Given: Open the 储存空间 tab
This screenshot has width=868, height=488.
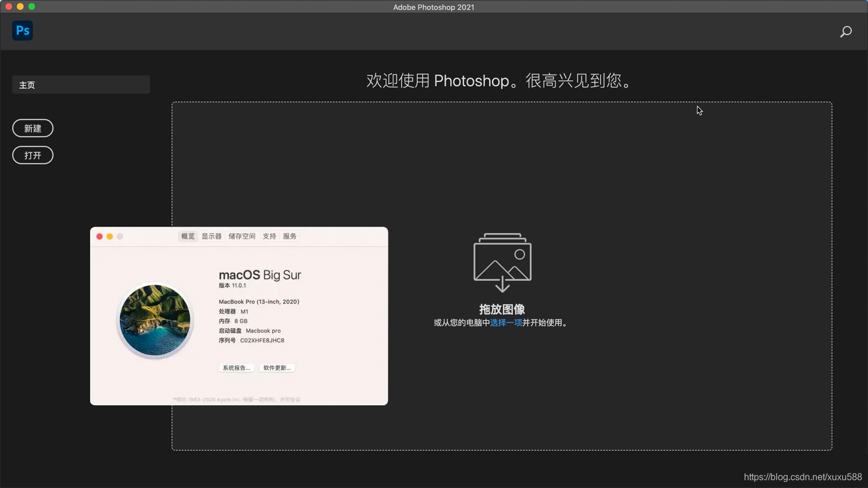Looking at the screenshot, I should pos(242,236).
